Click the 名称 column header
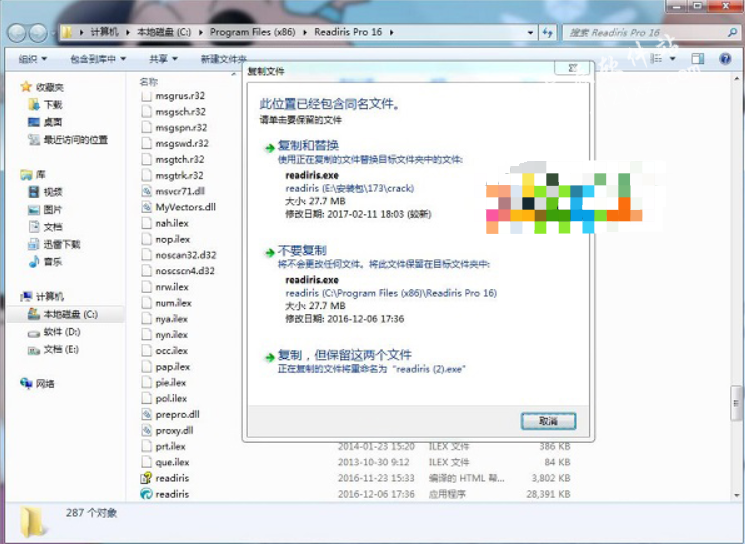Screen dimensions: 745x544 pyautogui.click(x=149, y=82)
